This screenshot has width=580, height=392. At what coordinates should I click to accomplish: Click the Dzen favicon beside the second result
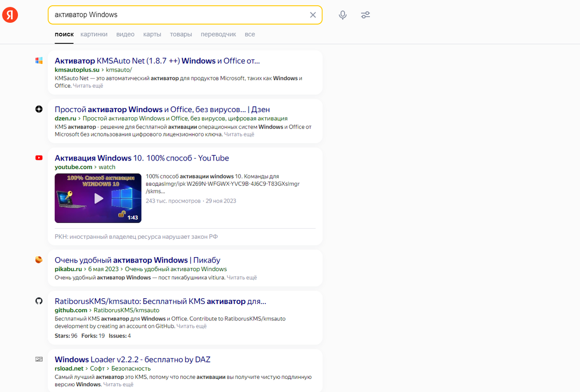click(39, 109)
